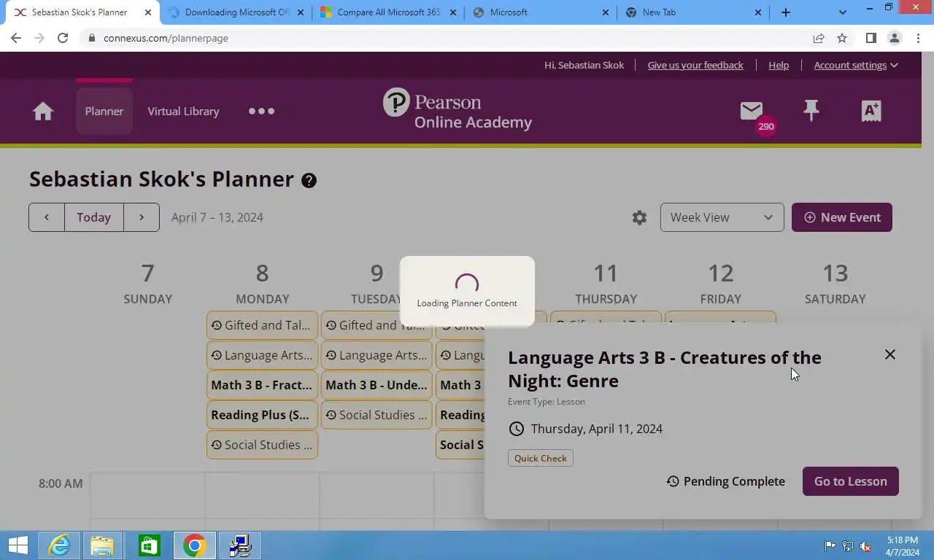Open the pinned items pushpin icon
The image size is (934, 560).
coord(811,111)
